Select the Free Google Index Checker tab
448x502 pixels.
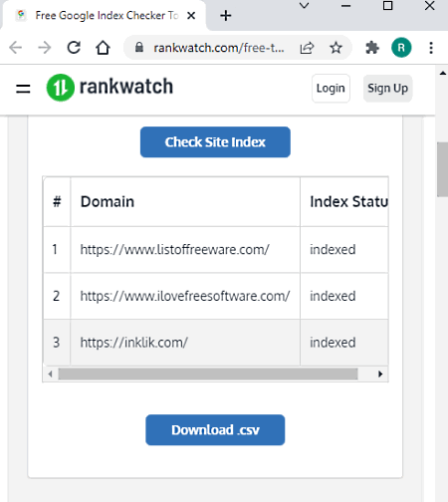coord(104,16)
